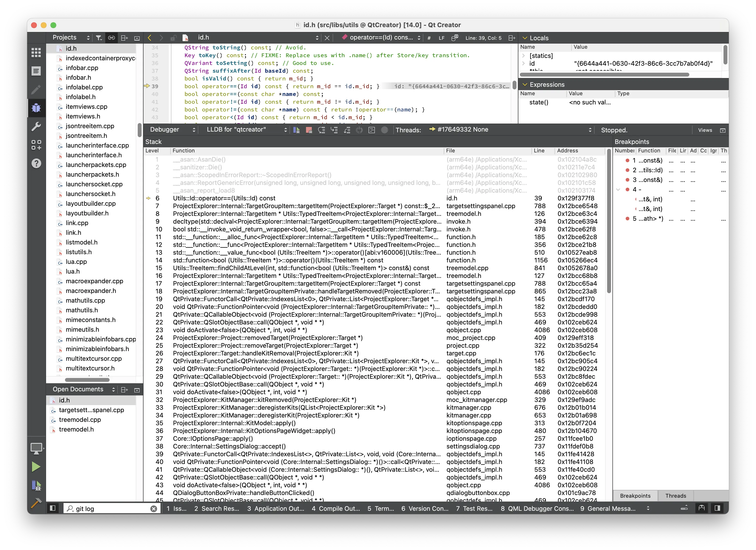Viewport: 756px width, 550px height.
Task: Switch to the Threads tab
Action: 675,496
